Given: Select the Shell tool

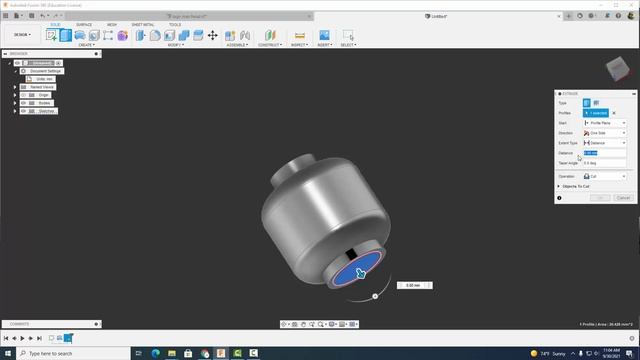Looking at the screenshot, I should 169,36.
